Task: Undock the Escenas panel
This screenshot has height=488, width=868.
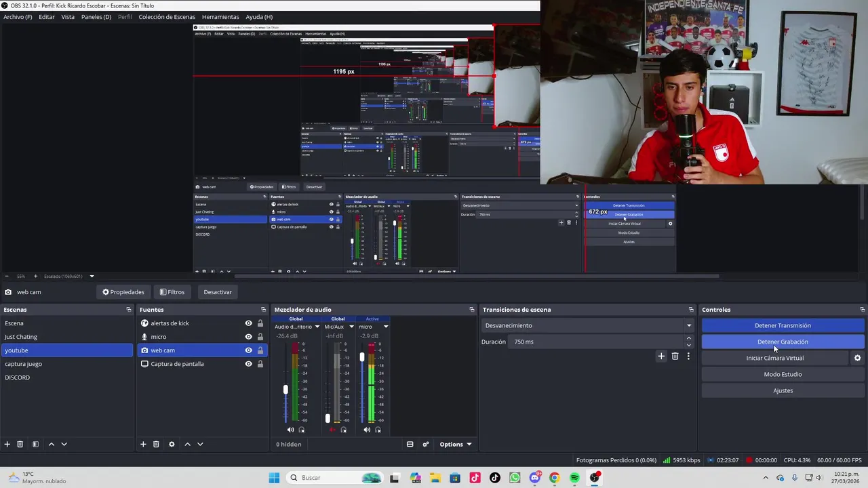Action: coord(129,310)
